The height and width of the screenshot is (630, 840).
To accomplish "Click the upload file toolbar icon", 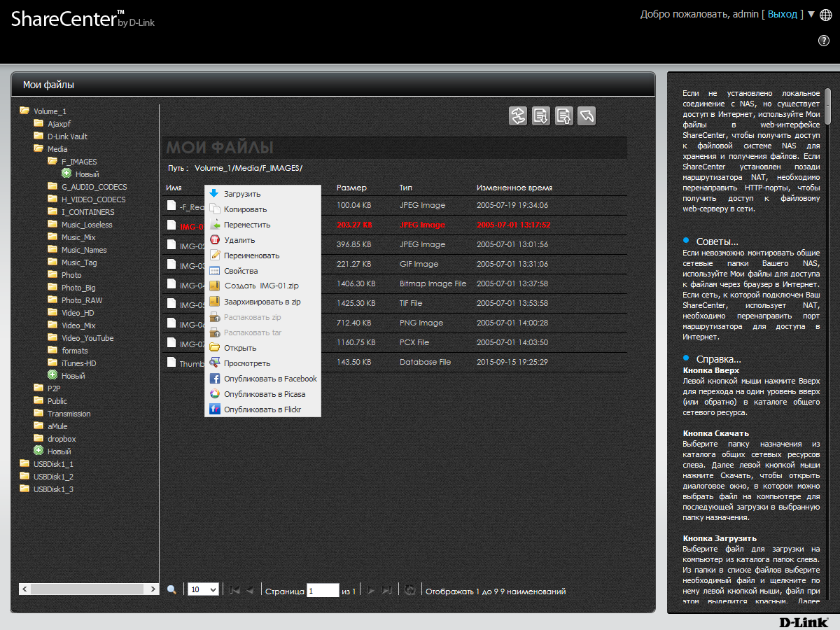I will [564, 115].
